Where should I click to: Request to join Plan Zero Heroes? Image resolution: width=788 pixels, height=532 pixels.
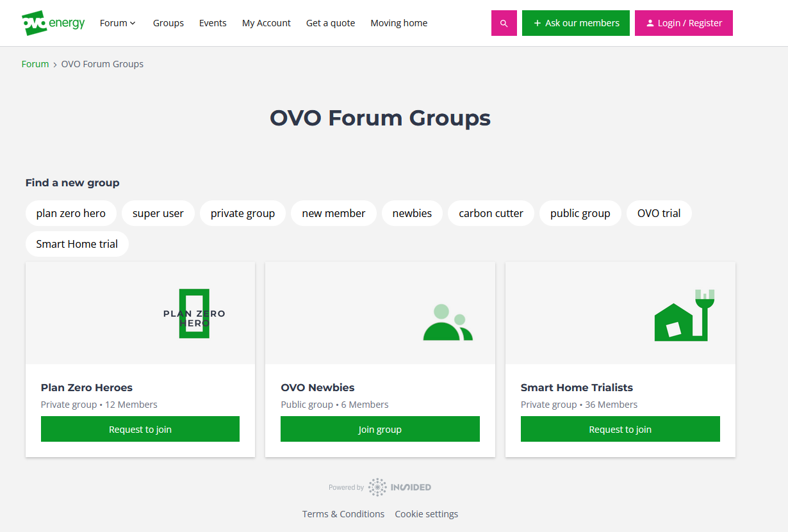tap(140, 429)
